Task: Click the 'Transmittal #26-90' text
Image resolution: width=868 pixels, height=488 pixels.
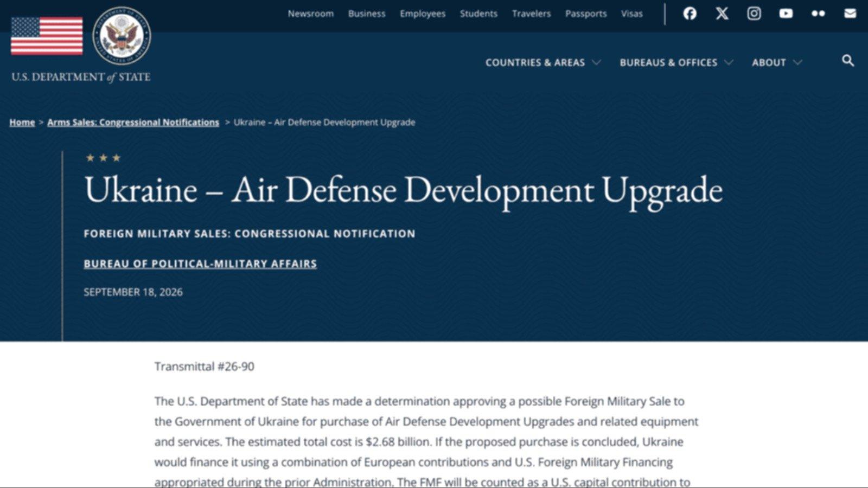Action: pos(204,367)
